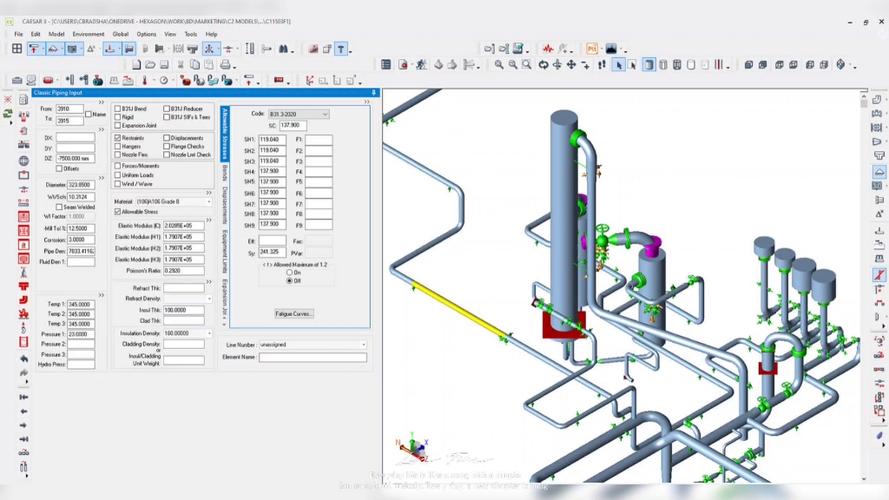Click the yellow highlighted pipe element
Image resolution: width=889 pixels, height=500 pixels.
(459, 309)
